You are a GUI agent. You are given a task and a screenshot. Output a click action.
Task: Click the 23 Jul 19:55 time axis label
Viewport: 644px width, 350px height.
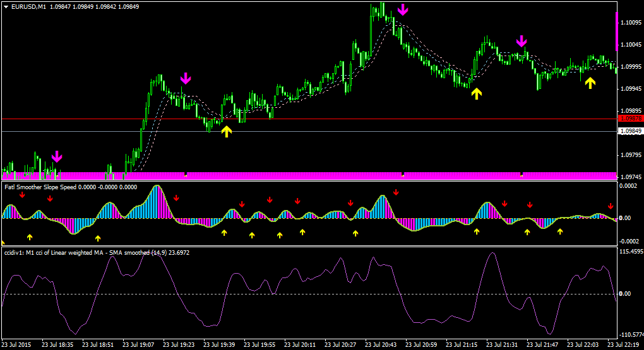click(x=259, y=345)
